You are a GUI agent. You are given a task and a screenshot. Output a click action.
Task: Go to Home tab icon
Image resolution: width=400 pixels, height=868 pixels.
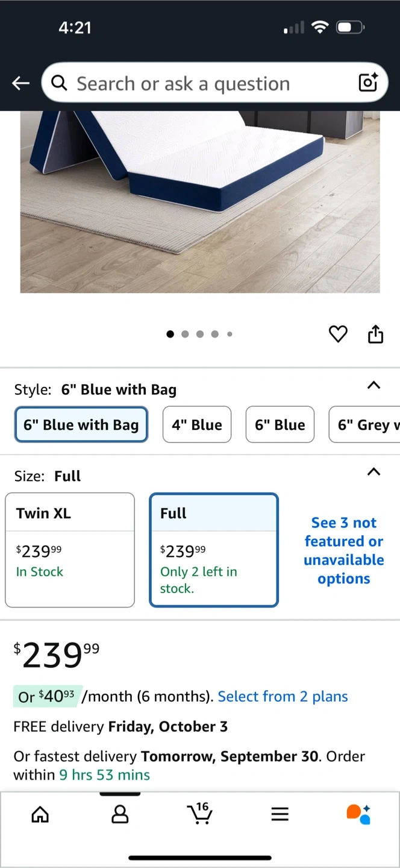click(x=40, y=815)
